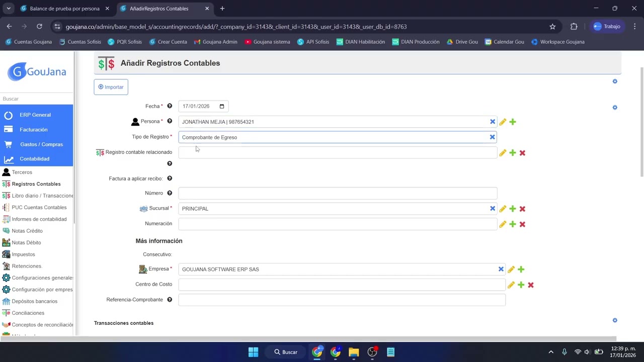Add a Centro de Costo with plus
This screenshot has height=362, width=644.
521,285
